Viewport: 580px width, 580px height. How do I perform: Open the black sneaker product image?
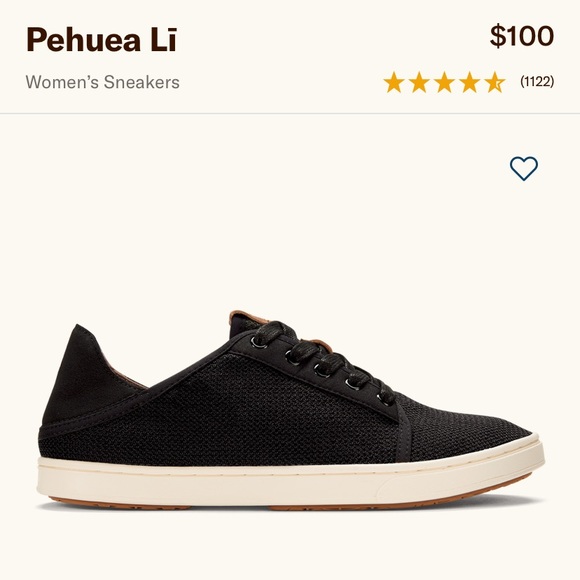coord(290,409)
